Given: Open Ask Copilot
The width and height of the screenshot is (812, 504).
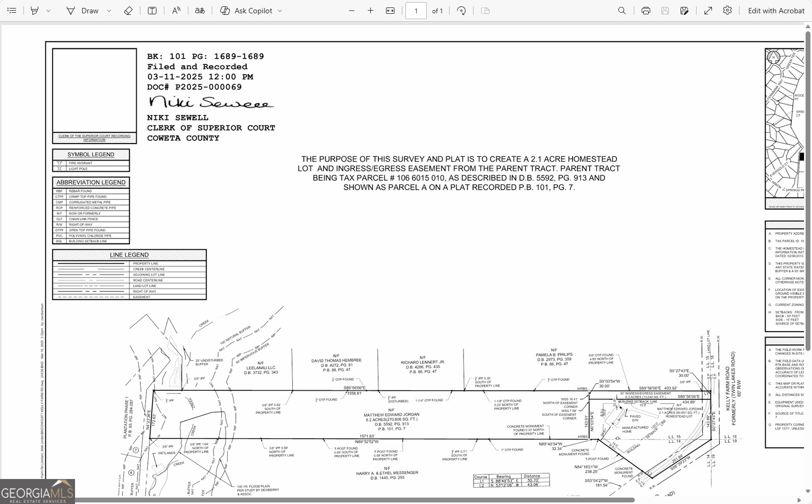Looking at the screenshot, I should click(246, 11).
